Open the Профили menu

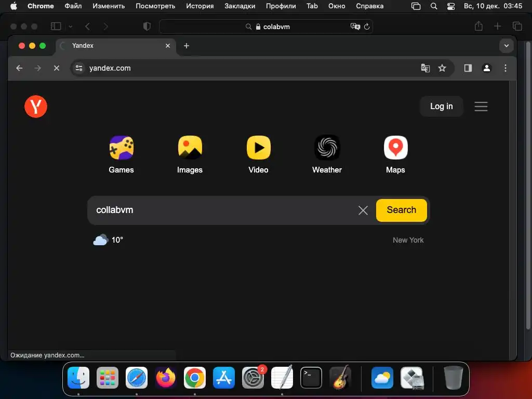click(x=281, y=6)
